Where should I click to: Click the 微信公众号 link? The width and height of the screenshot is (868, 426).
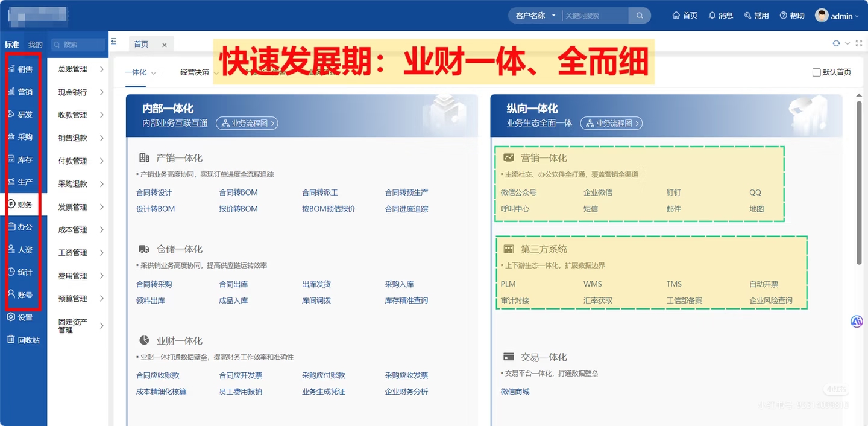(x=518, y=192)
